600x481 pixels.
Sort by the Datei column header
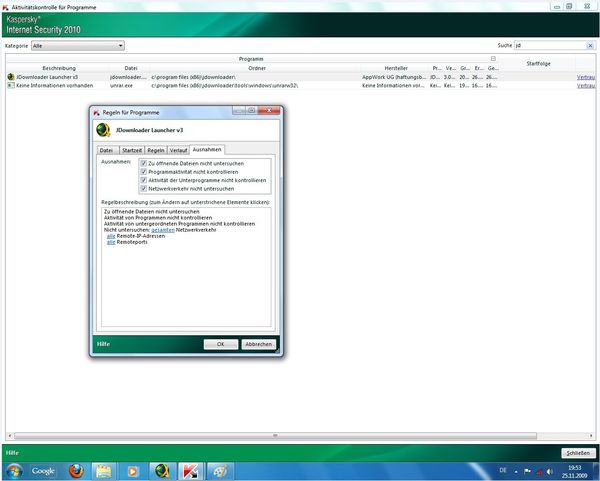[131, 68]
